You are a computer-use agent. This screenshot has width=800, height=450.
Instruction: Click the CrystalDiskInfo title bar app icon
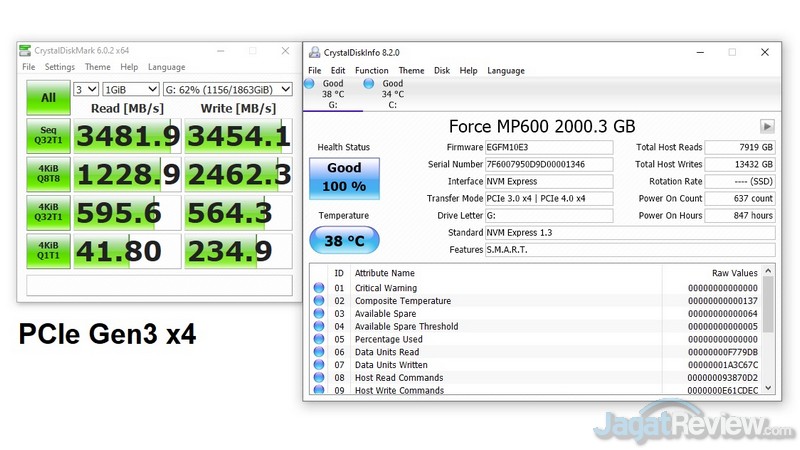point(315,52)
